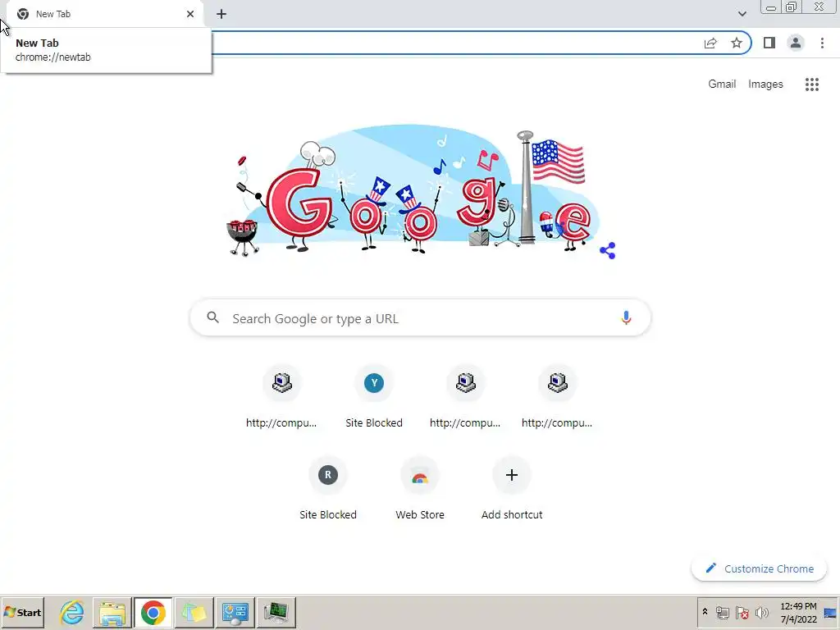This screenshot has height=630, width=840.
Task: Open Chrome's three-dot menu
Action: tap(822, 43)
